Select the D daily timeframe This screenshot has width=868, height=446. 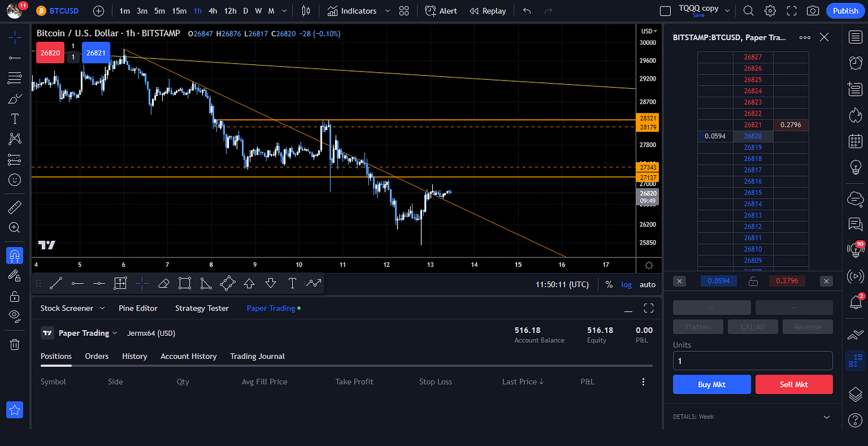246,11
